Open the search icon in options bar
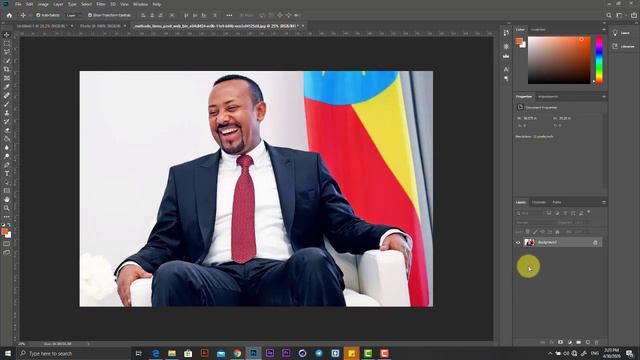The width and height of the screenshot is (640, 360). [609, 15]
